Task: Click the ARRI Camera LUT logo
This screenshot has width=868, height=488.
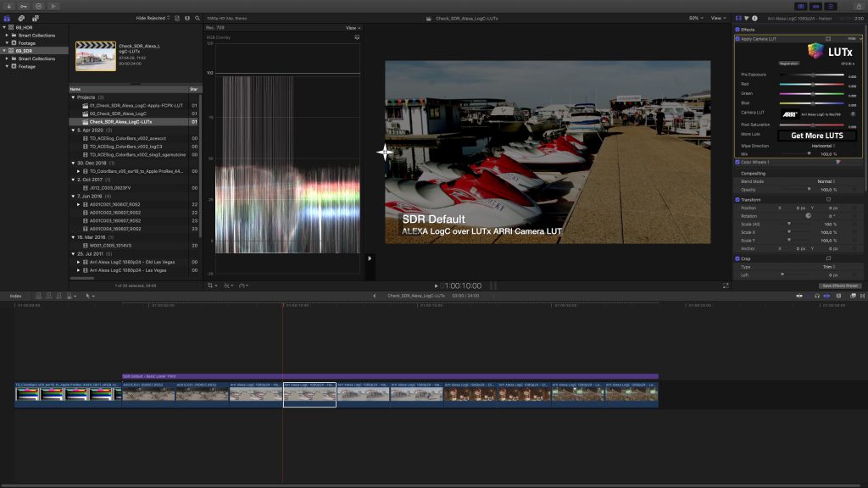Action: pos(789,114)
